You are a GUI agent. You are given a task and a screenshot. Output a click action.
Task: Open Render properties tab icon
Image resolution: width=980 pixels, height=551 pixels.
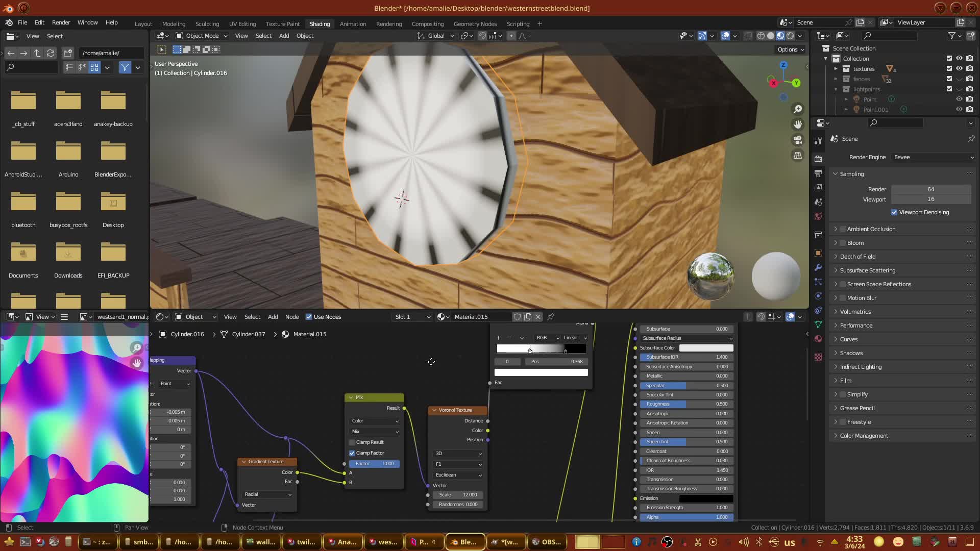[x=818, y=159]
